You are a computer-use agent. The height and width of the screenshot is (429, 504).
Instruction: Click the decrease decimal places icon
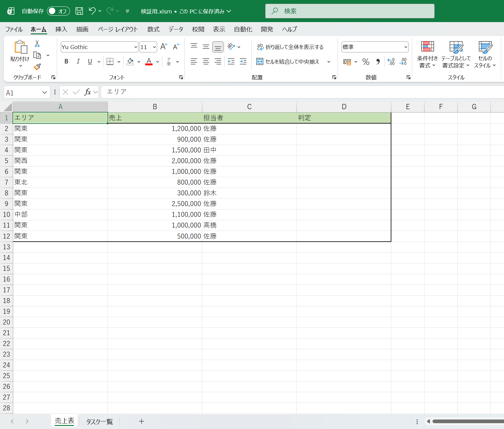pos(403,62)
